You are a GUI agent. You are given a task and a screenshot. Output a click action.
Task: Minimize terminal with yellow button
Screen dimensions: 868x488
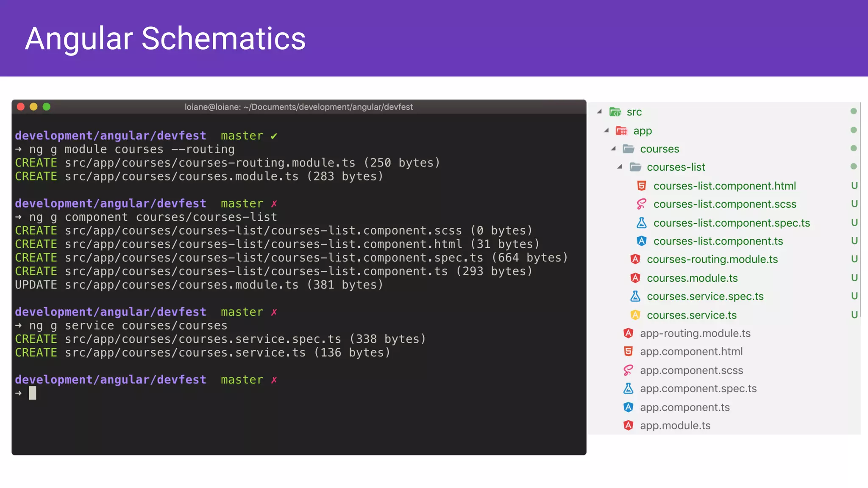tap(33, 107)
